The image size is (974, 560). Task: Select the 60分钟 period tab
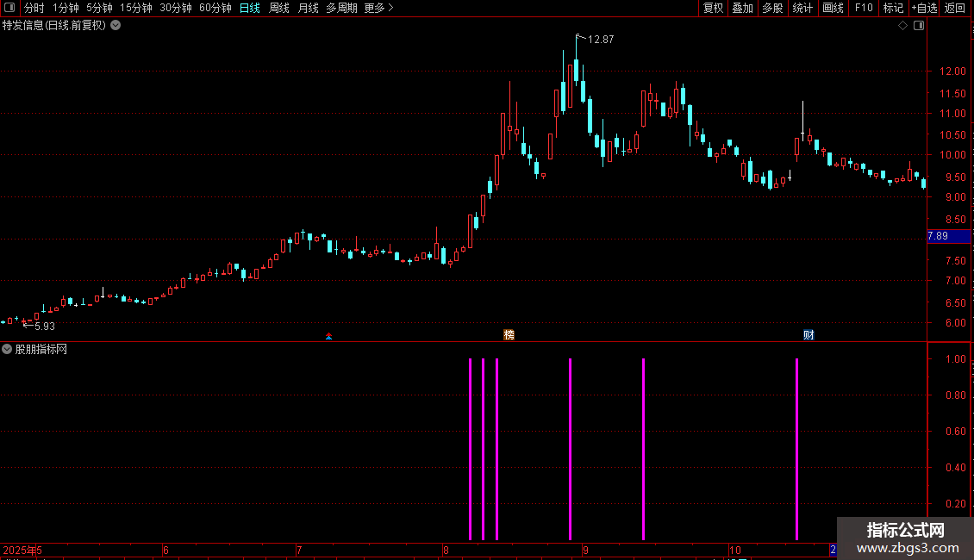(215, 8)
